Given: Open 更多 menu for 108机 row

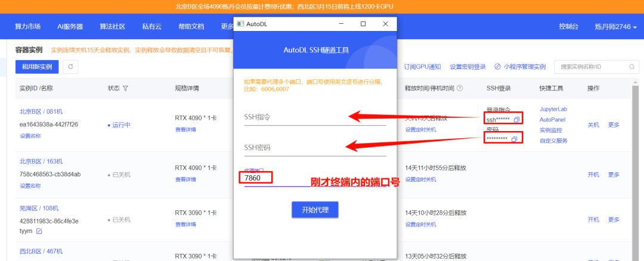Looking at the screenshot, I should click(614, 219).
